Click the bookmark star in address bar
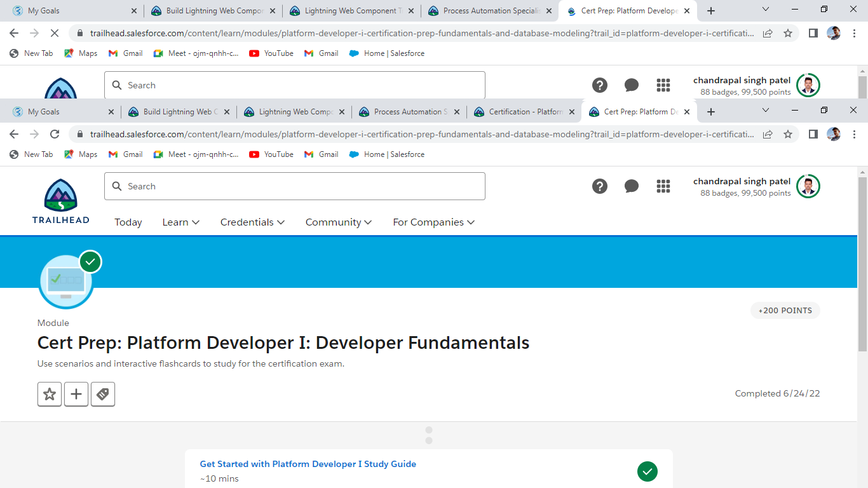Image resolution: width=868 pixels, height=488 pixels. pyautogui.click(x=788, y=134)
